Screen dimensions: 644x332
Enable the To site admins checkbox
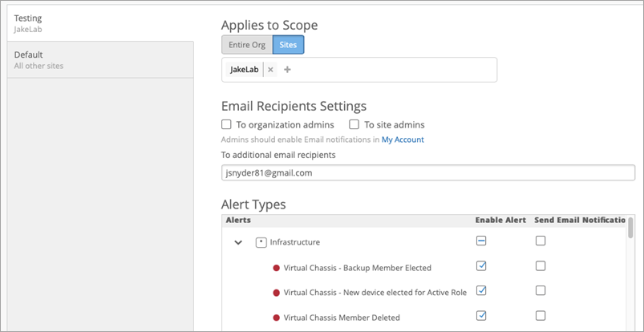(x=354, y=125)
